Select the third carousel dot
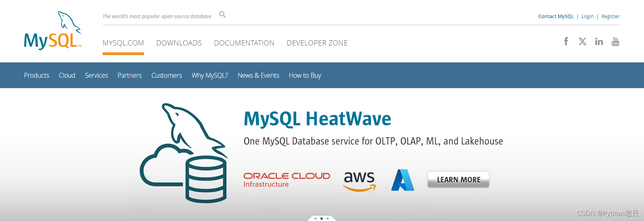Viewport: 644px width, 221px height. click(328, 219)
